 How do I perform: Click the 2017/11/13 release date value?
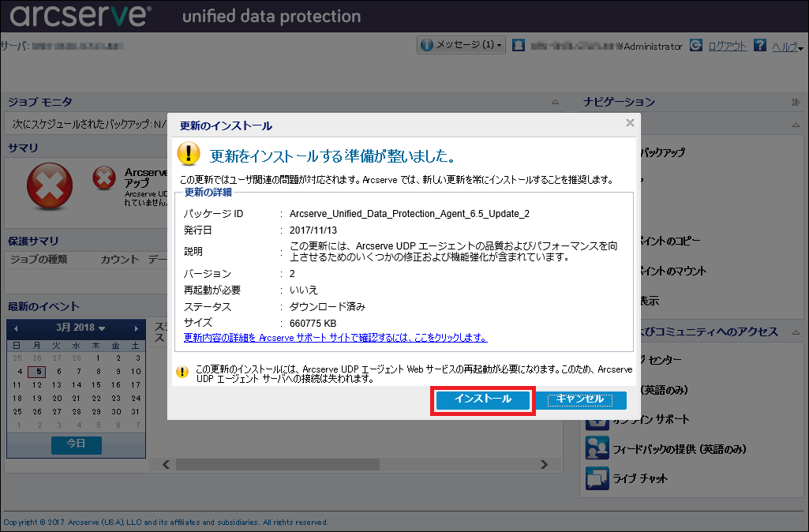coord(313,230)
